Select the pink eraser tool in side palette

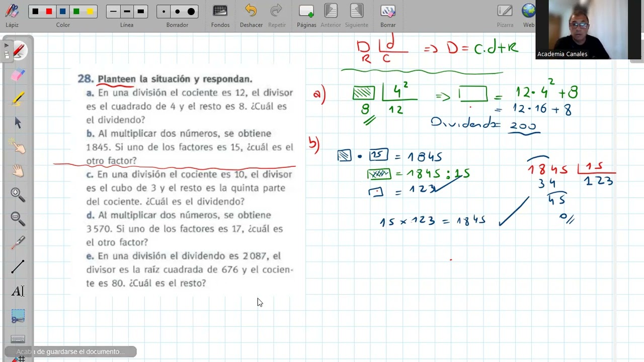click(x=18, y=74)
